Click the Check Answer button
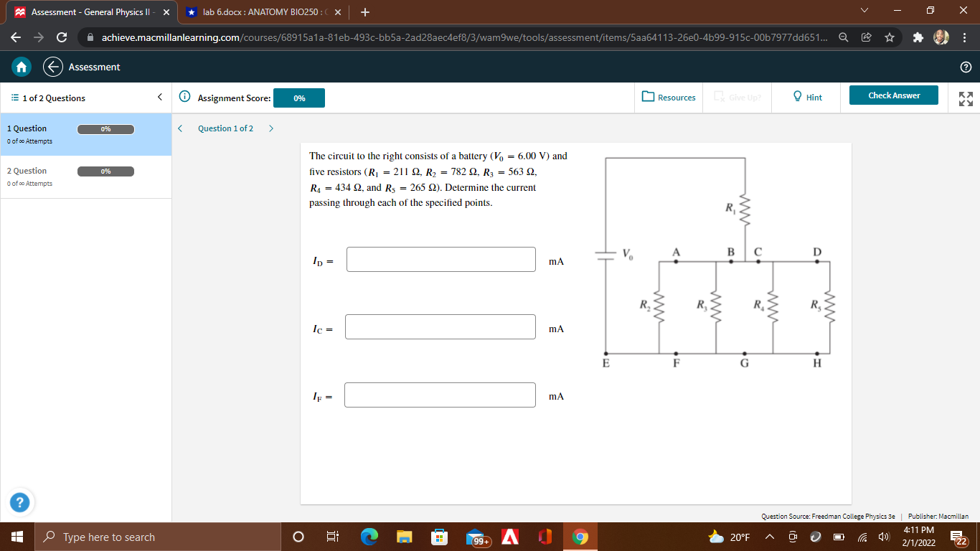Screen dimensions: 980x551 pyautogui.click(x=893, y=94)
